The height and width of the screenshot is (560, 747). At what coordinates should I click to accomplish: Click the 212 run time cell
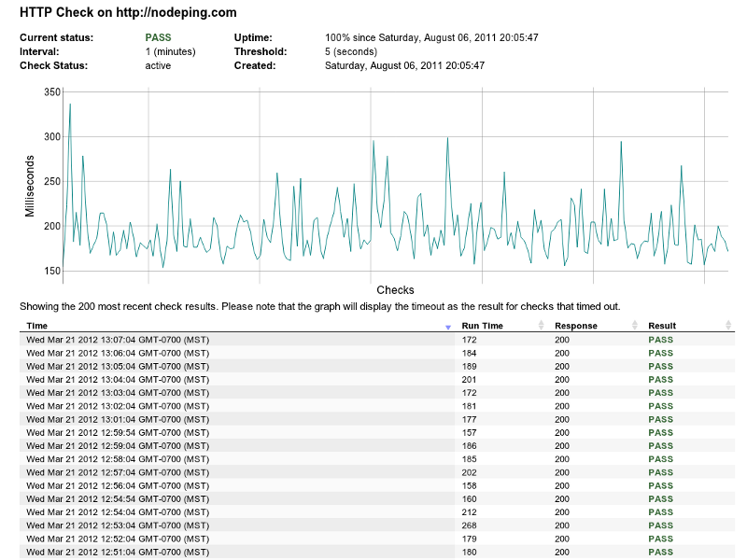coord(469,512)
